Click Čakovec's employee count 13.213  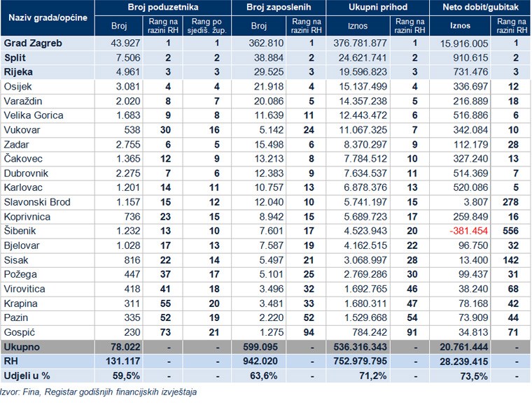point(269,159)
